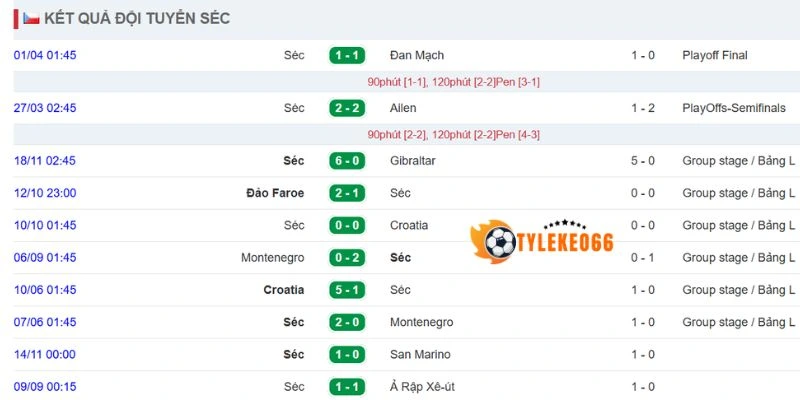Click the TYLEKEO66 soccer ball logo

[x=499, y=241]
